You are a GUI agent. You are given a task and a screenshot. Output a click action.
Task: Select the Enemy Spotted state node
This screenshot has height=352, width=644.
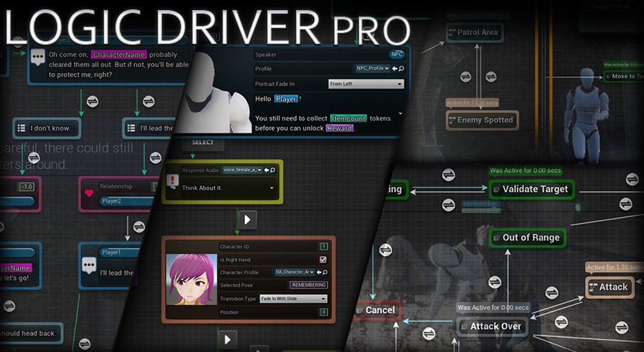[x=482, y=120]
